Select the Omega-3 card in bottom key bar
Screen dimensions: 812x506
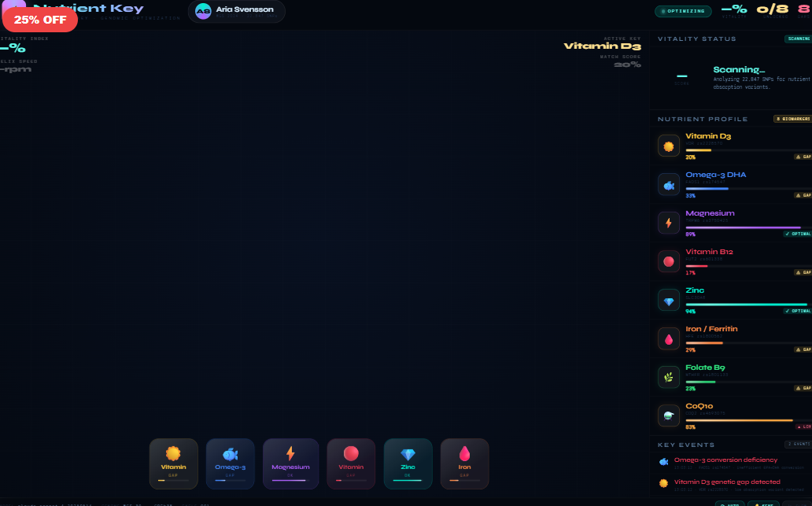point(231,464)
